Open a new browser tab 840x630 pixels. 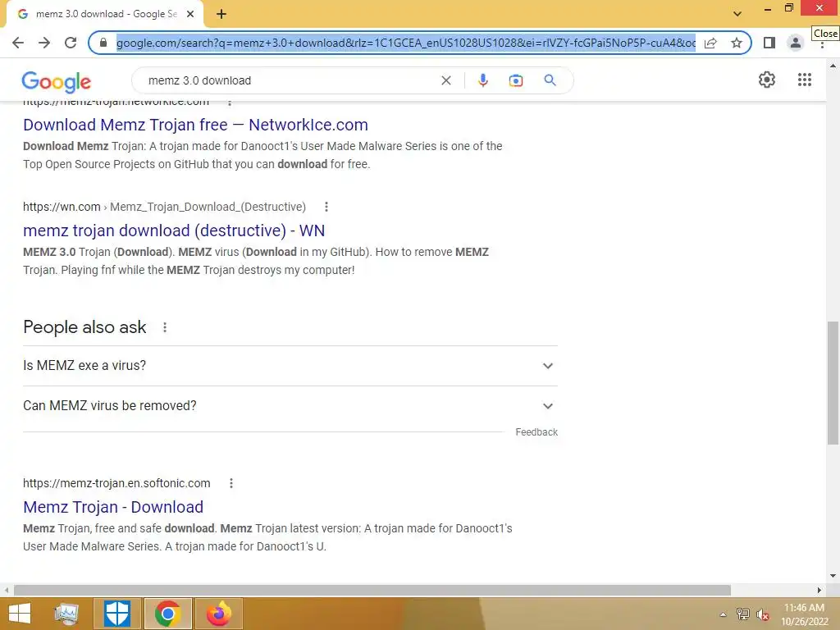(221, 15)
